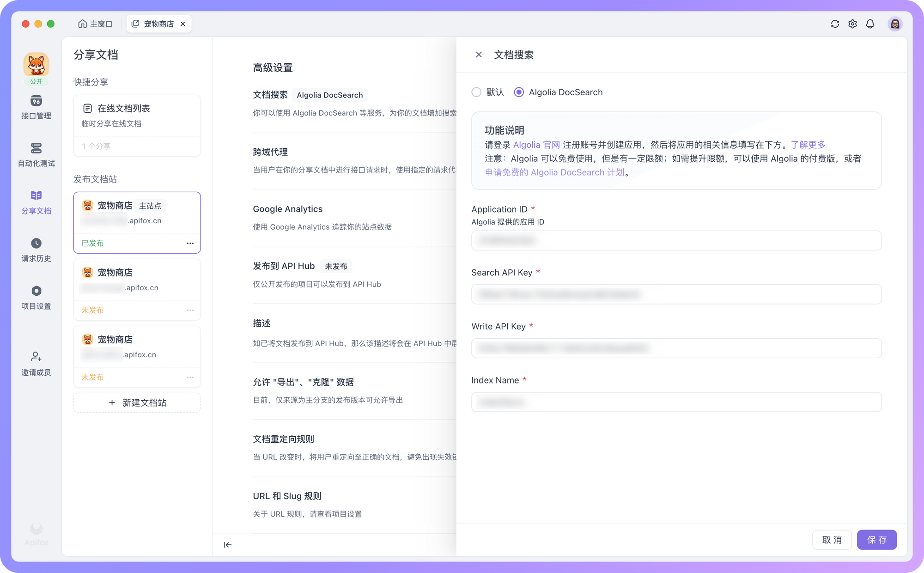Open more options on third 宠物商店 site
Viewport: 924px width, 573px height.
[190, 377]
